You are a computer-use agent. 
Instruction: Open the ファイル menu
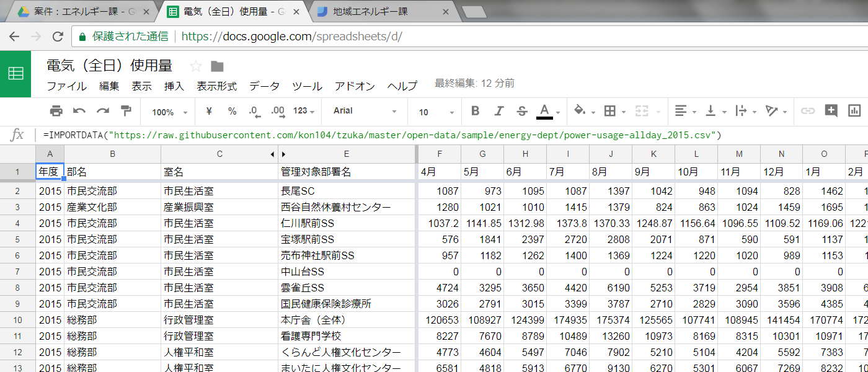click(x=67, y=86)
